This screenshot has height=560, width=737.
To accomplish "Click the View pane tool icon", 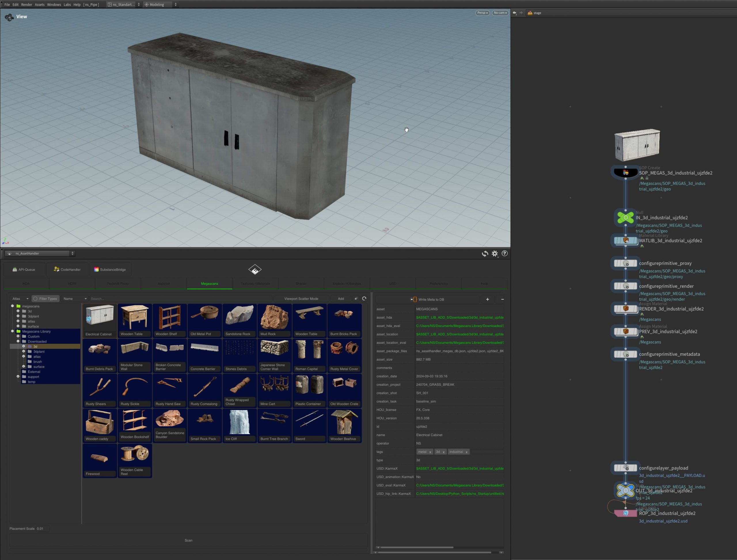I will [9, 17].
